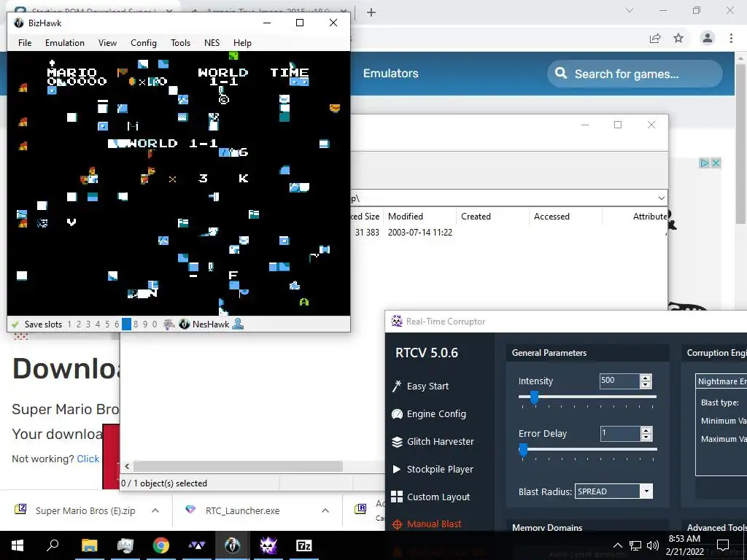747x560 pixels.
Task: Open the Help menu in BizHawk
Action: tap(242, 43)
